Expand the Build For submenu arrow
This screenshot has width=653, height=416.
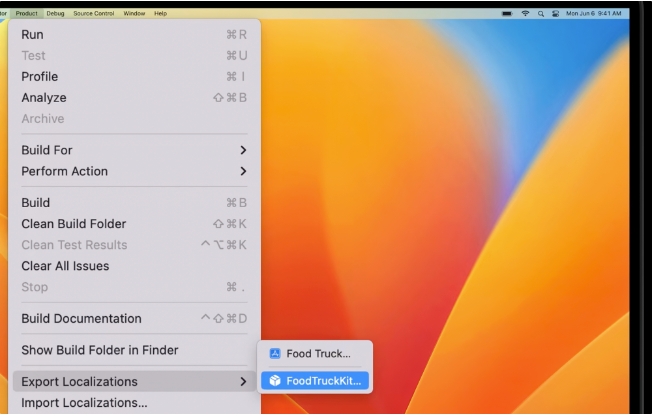tap(242, 150)
